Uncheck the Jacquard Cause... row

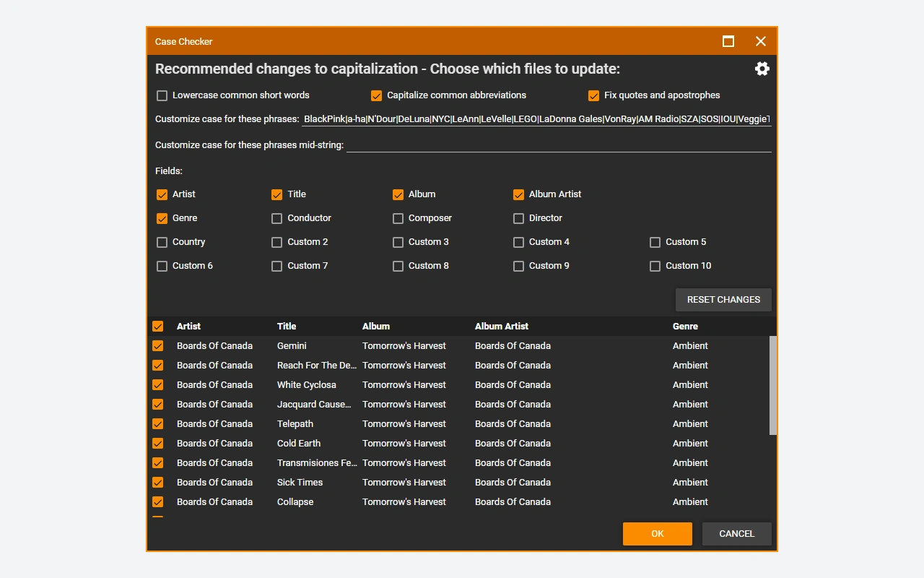point(157,405)
